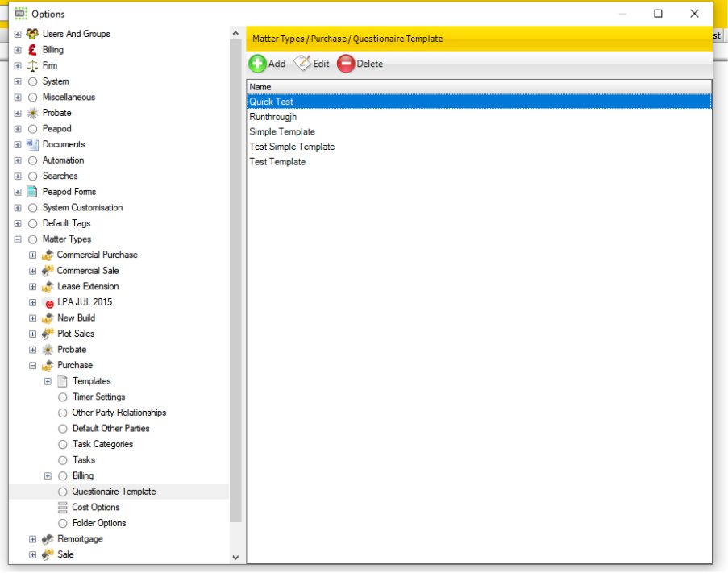Expand the System tree node
Screen dimensions: 728x573
coord(18,81)
